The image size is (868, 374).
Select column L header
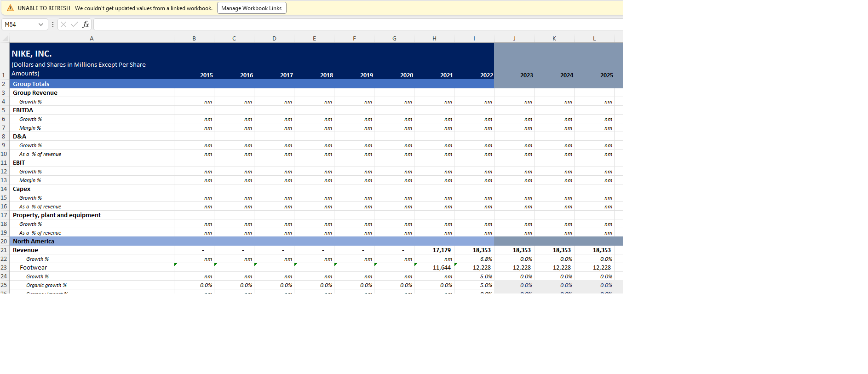tap(594, 39)
